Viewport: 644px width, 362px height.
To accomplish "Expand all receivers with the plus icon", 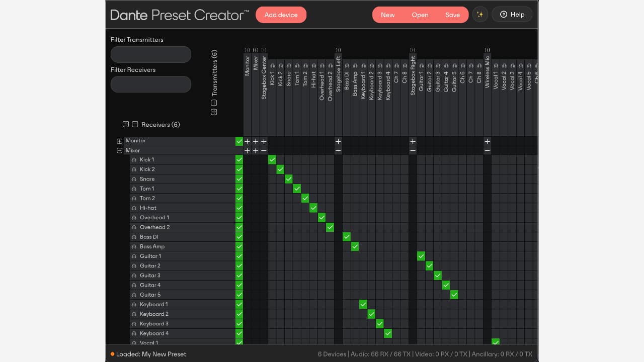I will click(126, 124).
